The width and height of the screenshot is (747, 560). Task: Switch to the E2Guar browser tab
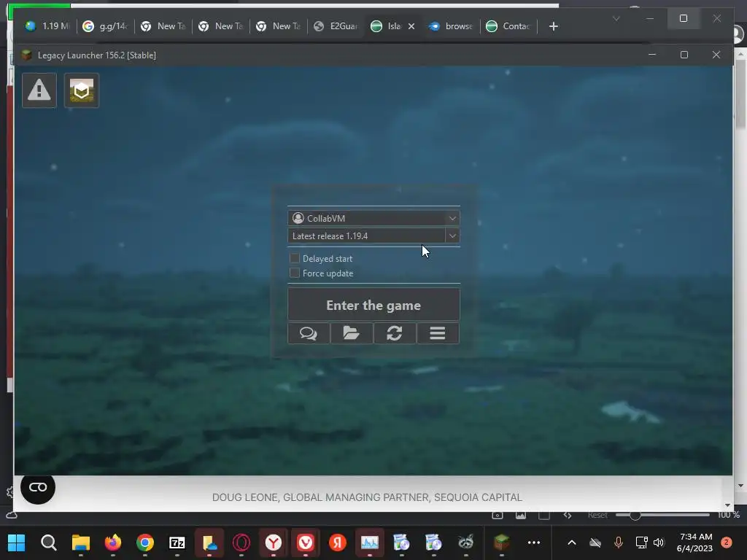click(336, 26)
